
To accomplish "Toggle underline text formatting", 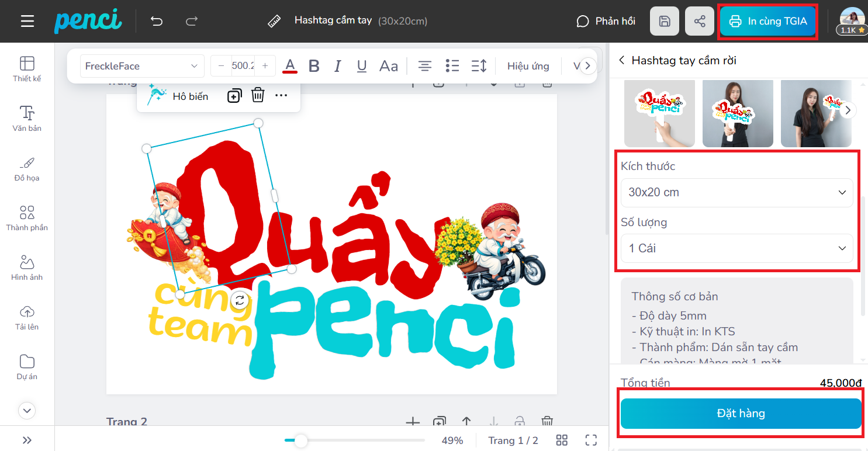I will click(x=362, y=66).
